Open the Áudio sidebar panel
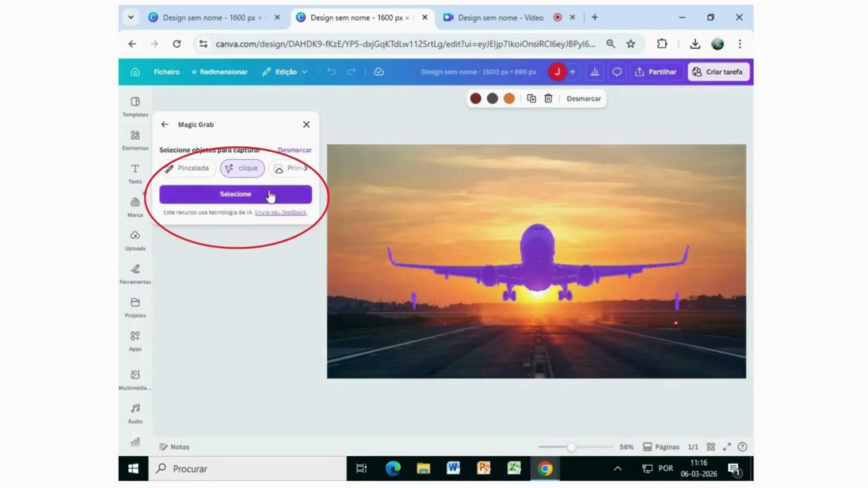 (135, 413)
